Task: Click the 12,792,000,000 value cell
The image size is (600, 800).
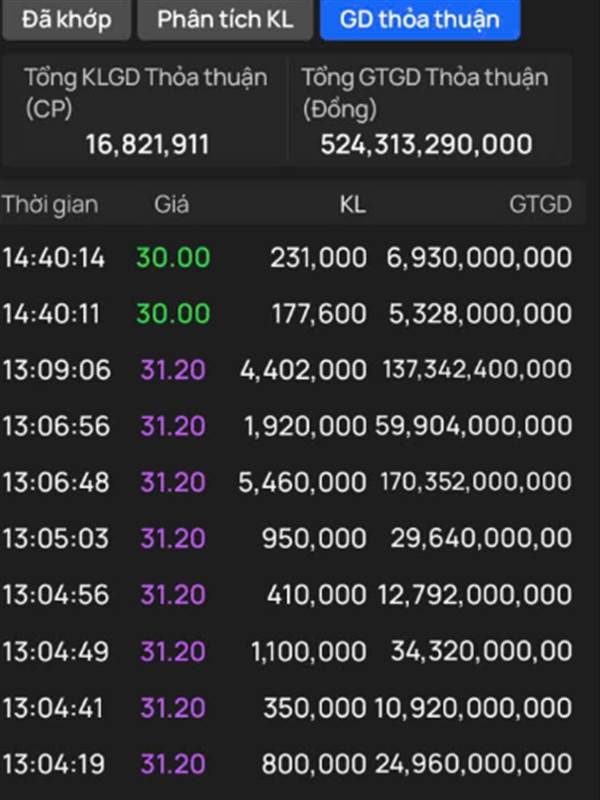Action: pyautogui.click(x=474, y=596)
